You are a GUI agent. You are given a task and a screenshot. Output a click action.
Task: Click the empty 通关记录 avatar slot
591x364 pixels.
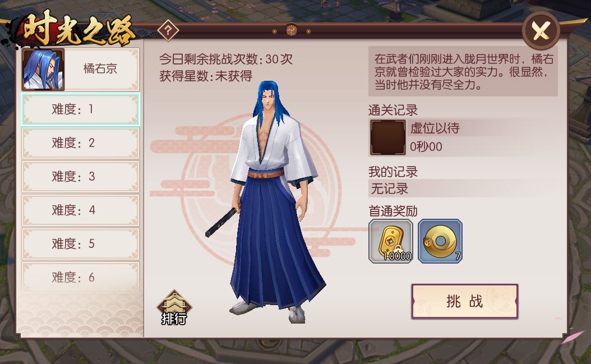coord(387,137)
